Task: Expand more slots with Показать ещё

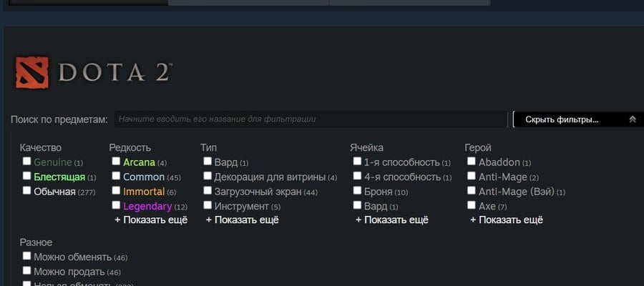Action: (392, 220)
